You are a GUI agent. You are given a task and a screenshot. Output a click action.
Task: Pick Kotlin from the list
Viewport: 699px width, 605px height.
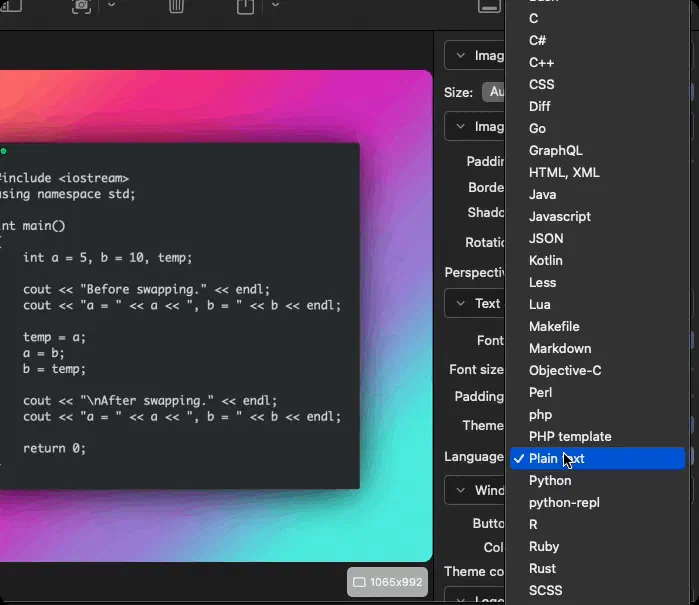(x=597, y=260)
